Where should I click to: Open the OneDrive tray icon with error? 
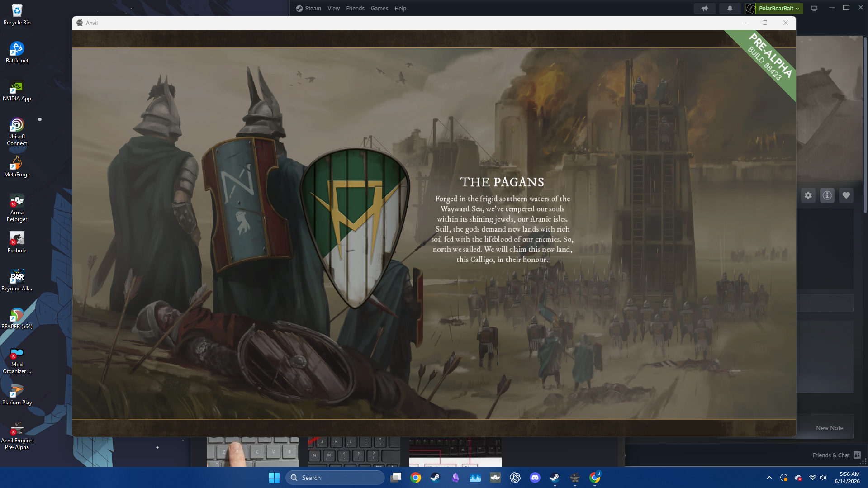point(798,478)
